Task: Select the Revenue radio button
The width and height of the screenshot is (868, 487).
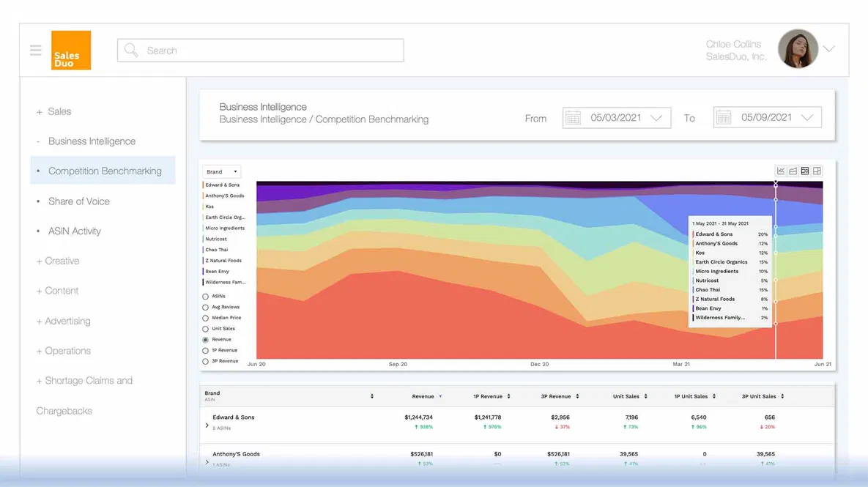Action: (x=205, y=340)
